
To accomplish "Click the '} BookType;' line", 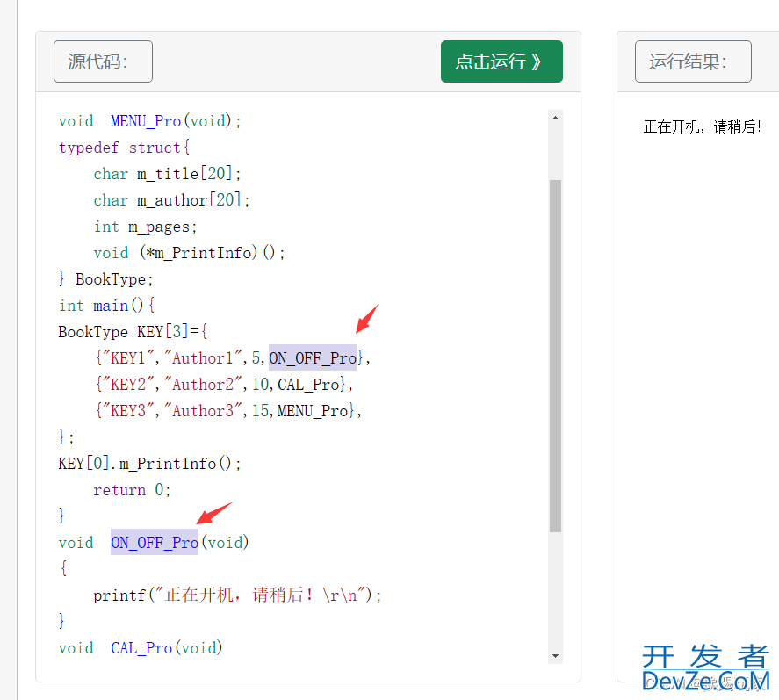I will click(105, 278).
